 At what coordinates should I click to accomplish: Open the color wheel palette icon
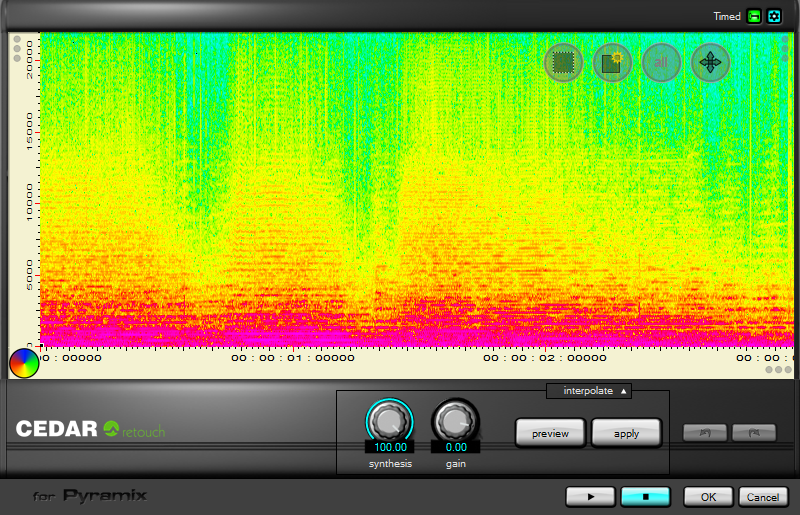pos(23,363)
